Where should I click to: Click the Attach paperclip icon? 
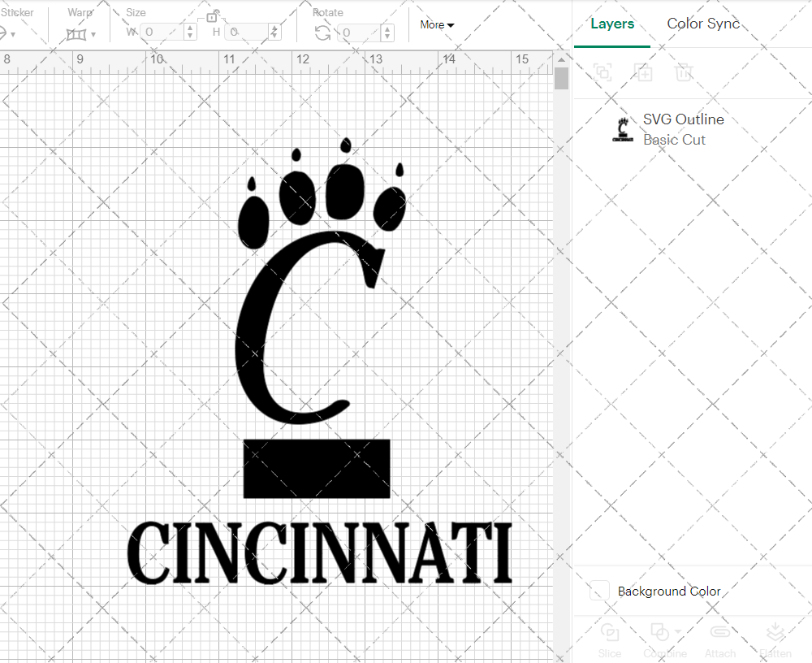coord(720,632)
